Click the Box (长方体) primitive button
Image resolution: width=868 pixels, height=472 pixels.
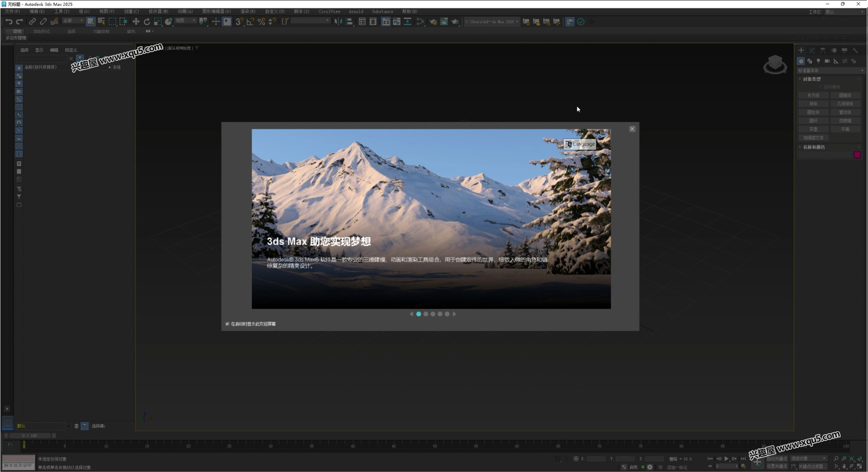[813, 95]
